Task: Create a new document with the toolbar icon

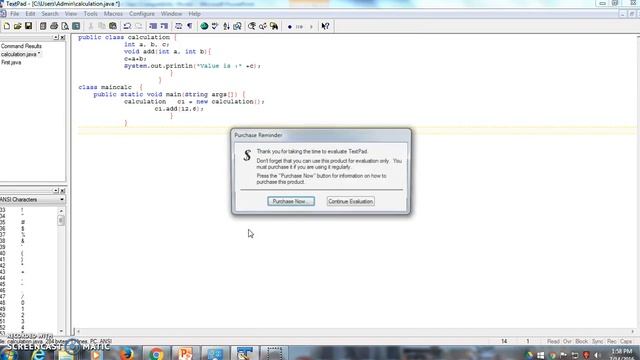Action: pyautogui.click(x=7, y=26)
